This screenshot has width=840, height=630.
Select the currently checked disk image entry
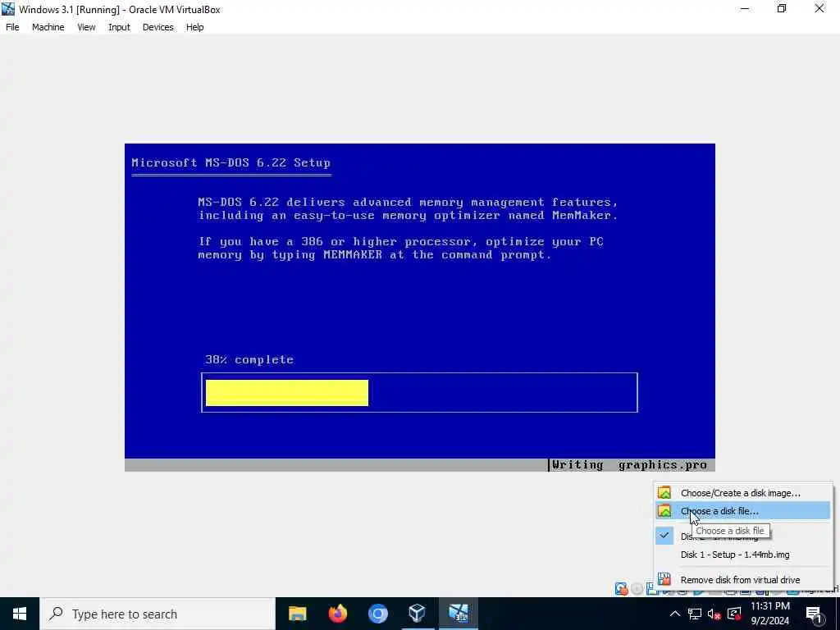pos(743,536)
